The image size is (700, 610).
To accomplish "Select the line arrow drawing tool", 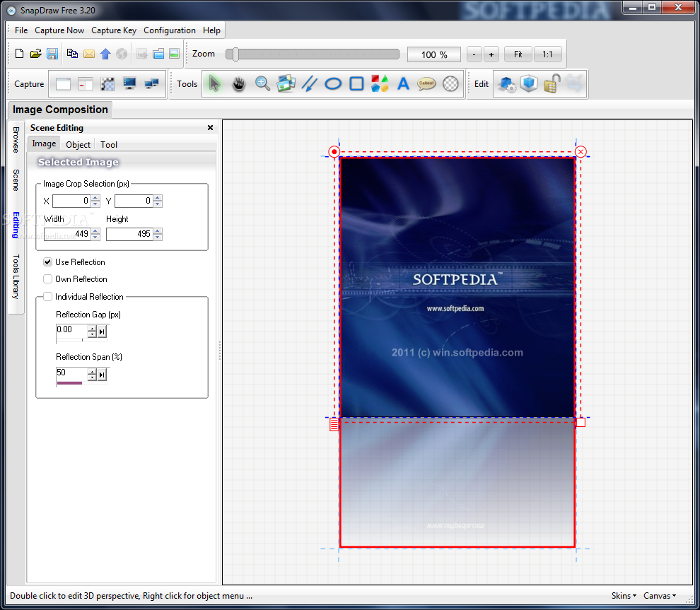I will [310, 83].
